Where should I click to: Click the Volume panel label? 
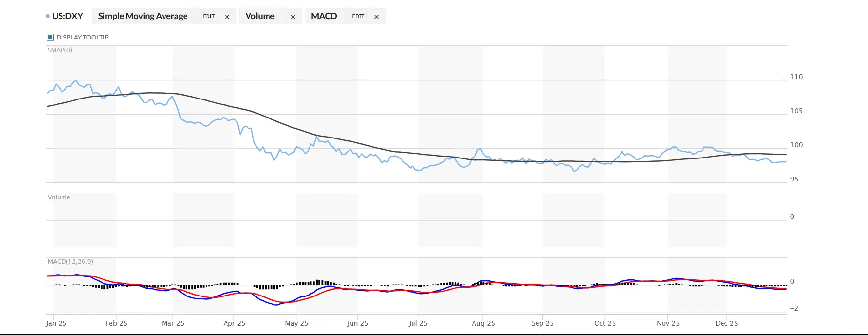(x=59, y=197)
